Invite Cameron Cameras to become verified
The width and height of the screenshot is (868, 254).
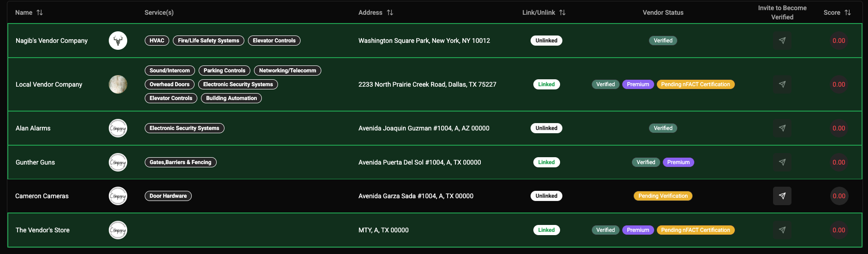(x=782, y=196)
